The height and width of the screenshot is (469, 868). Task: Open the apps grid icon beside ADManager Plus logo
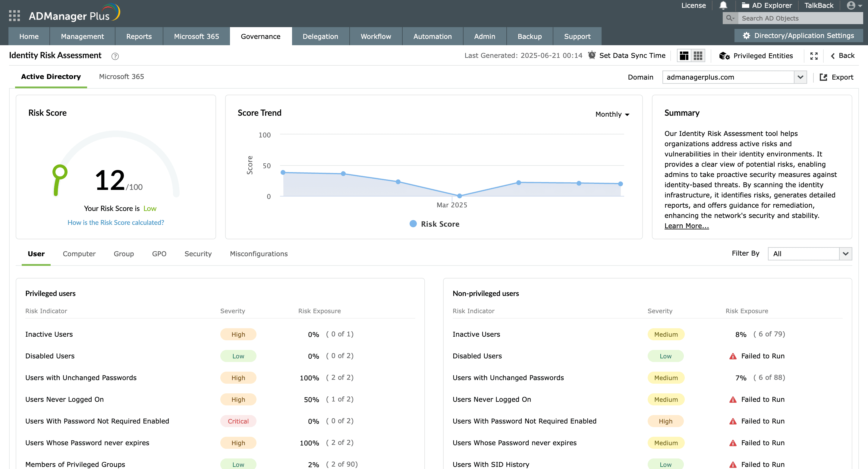click(14, 15)
